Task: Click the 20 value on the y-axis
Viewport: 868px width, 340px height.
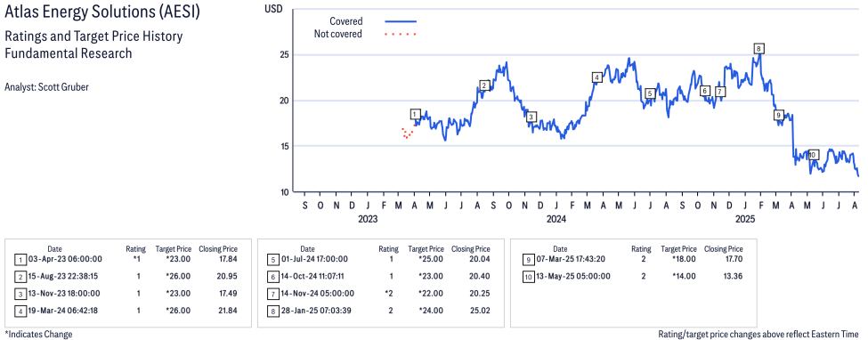Action: tap(286, 101)
